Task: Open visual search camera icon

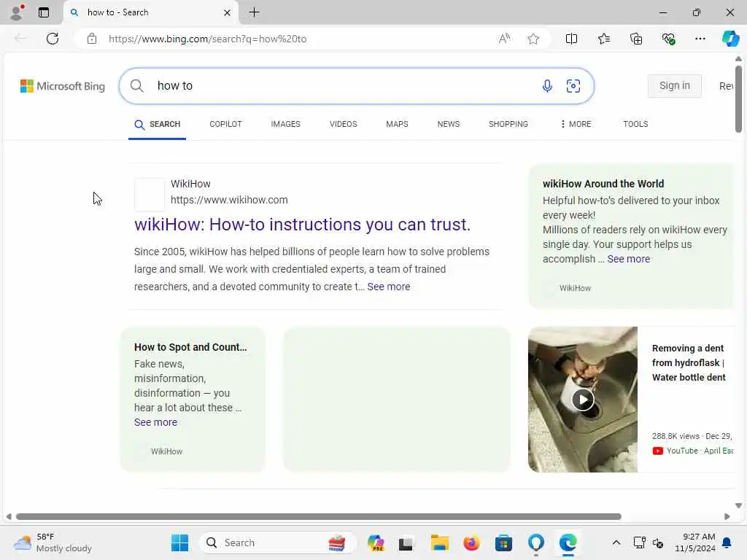Action: click(x=573, y=86)
